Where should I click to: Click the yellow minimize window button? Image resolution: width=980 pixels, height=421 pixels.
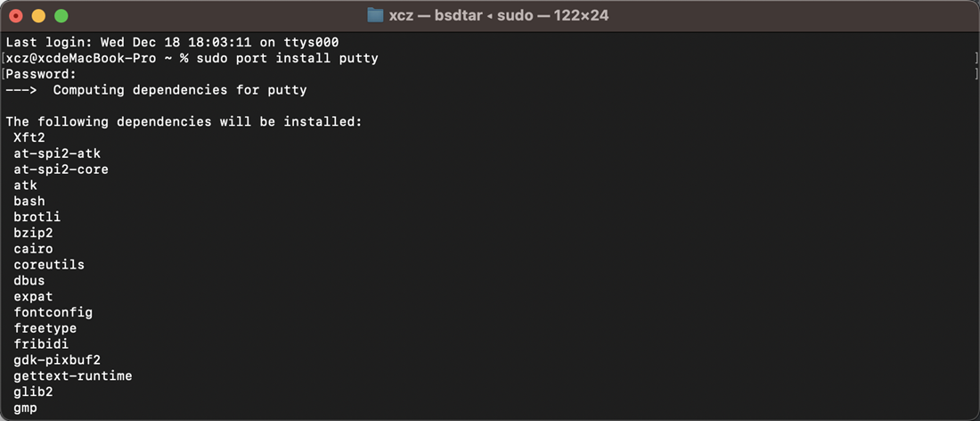click(x=38, y=16)
